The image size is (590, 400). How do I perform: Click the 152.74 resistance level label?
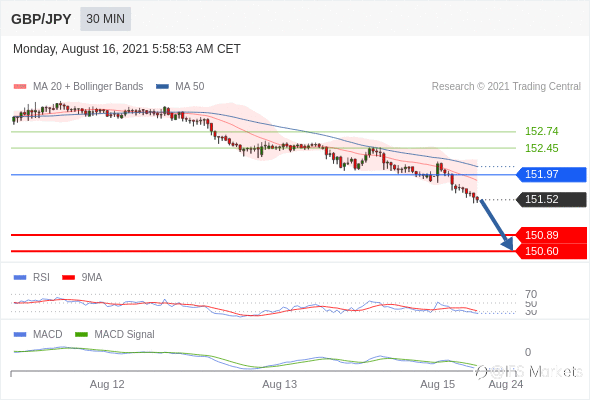(541, 131)
